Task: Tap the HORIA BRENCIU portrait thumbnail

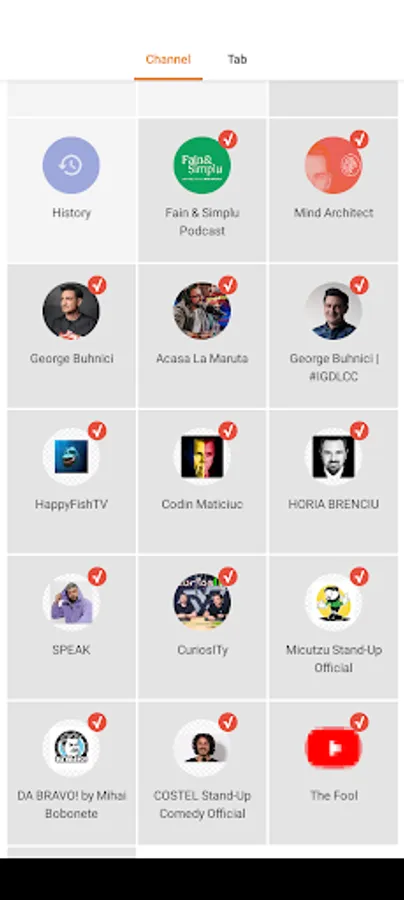Action: (333, 457)
